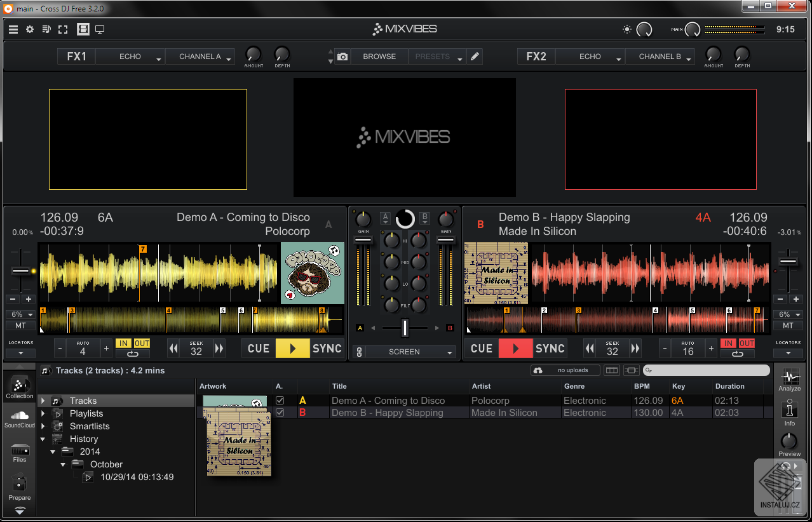Set loop IN point on deck A

point(124,344)
